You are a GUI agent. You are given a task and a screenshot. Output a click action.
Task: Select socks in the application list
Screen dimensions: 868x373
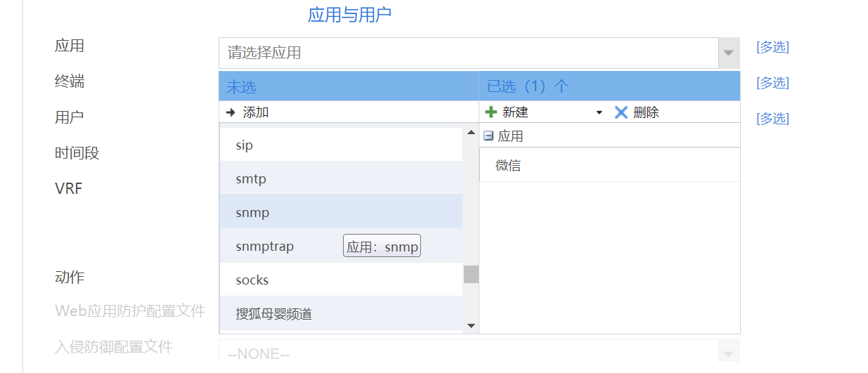pos(252,280)
